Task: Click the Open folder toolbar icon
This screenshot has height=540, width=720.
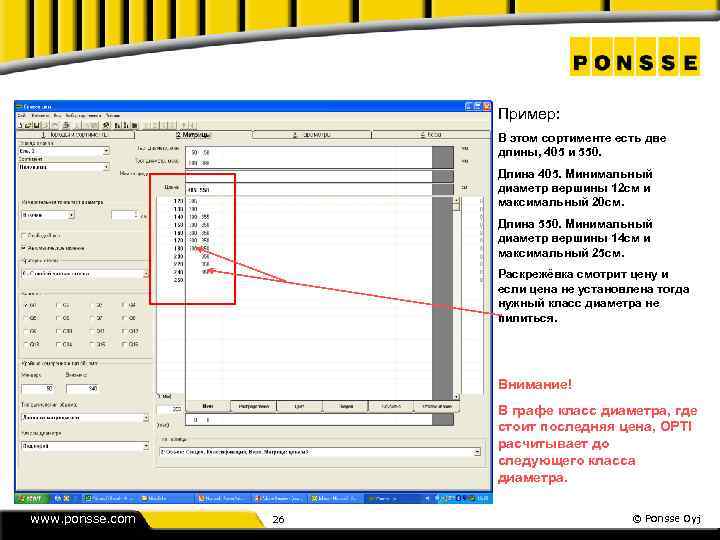Action: click(x=28, y=125)
